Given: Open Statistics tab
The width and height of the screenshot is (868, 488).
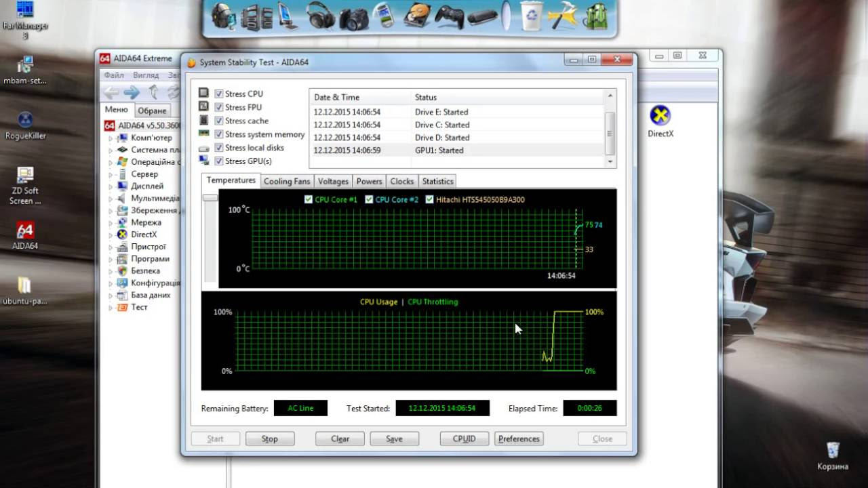Looking at the screenshot, I should click(437, 181).
